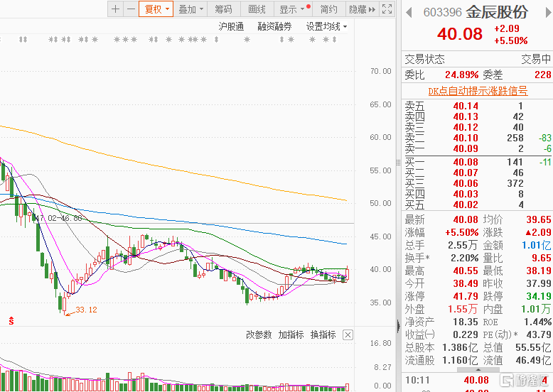Screen dimensions: 553x392
Task: Switch to 简约 view
Action: pyautogui.click(x=328, y=9)
